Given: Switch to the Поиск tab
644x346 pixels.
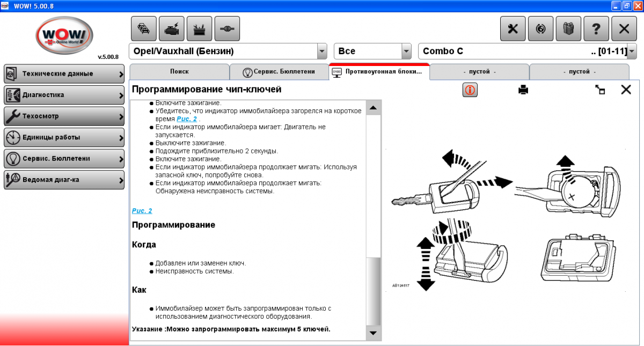Looking at the screenshot, I should pyautogui.click(x=179, y=72).
